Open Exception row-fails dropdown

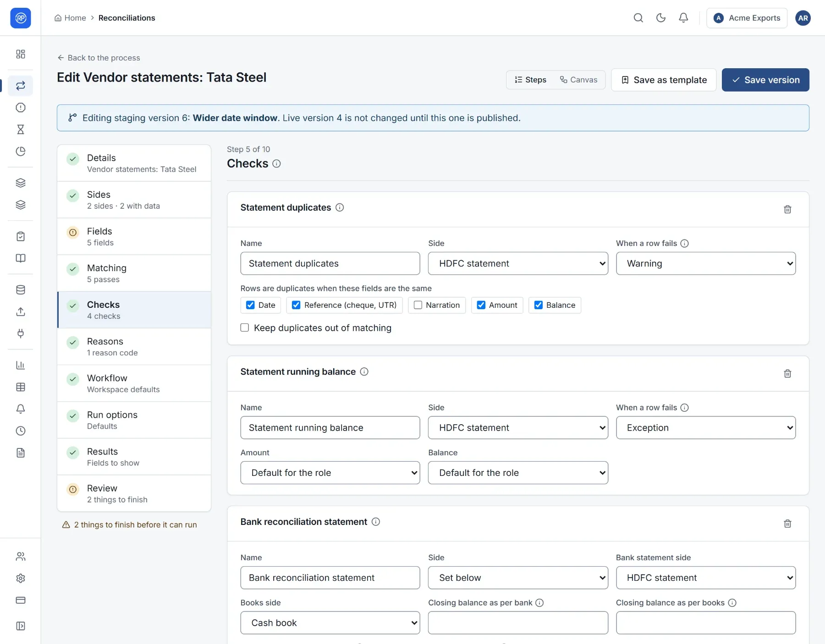point(706,428)
